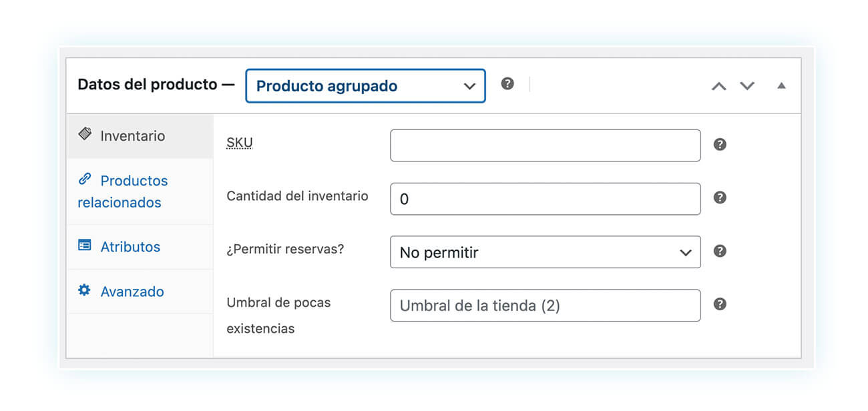Open the Producto agrupado type dropdown
Screen dimensions: 868x411
pos(365,85)
